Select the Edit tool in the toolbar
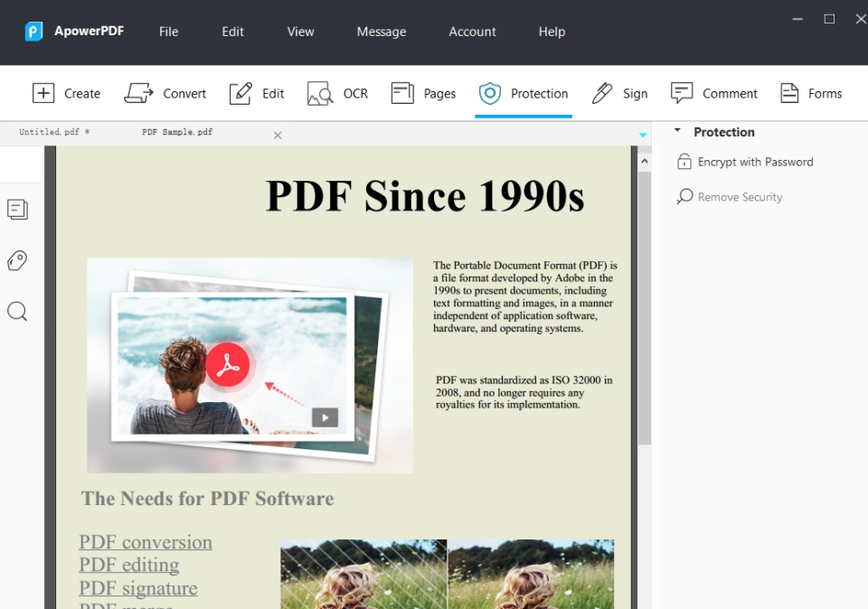This screenshot has height=609, width=868. [x=257, y=93]
